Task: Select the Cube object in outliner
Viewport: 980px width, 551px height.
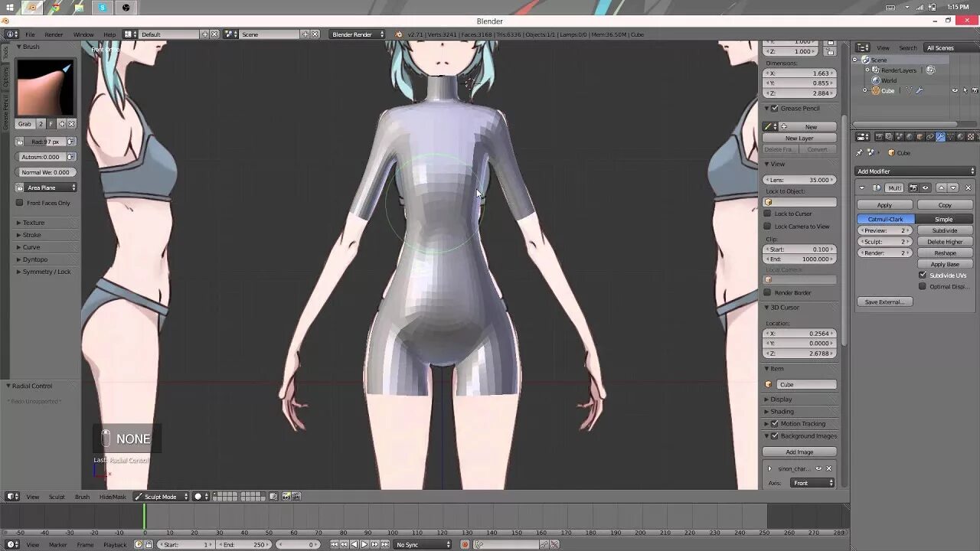Action: click(x=887, y=90)
